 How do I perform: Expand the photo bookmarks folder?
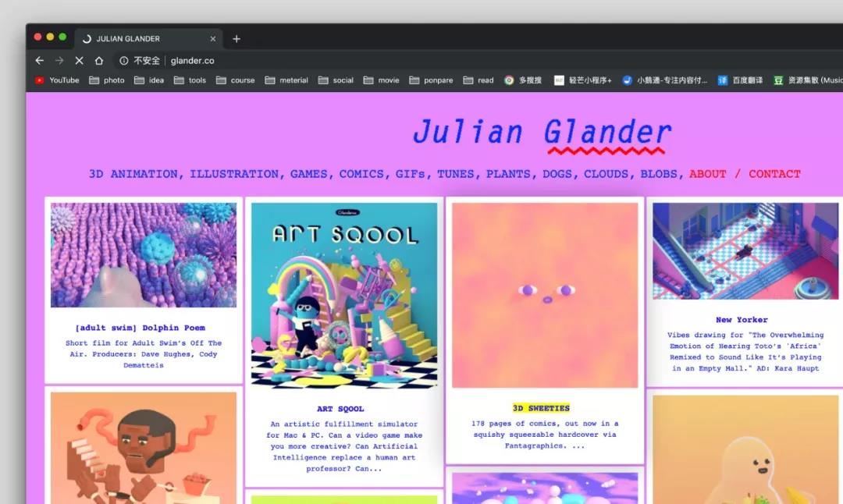pos(106,80)
